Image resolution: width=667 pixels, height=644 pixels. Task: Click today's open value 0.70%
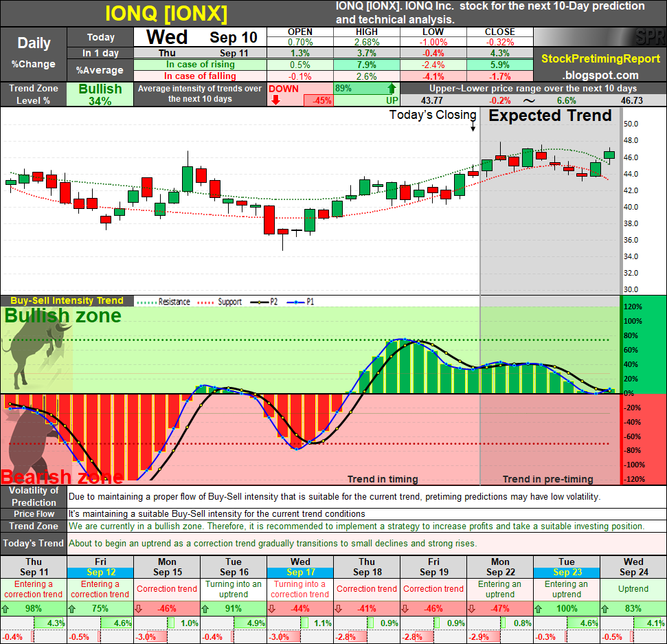(x=300, y=42)
